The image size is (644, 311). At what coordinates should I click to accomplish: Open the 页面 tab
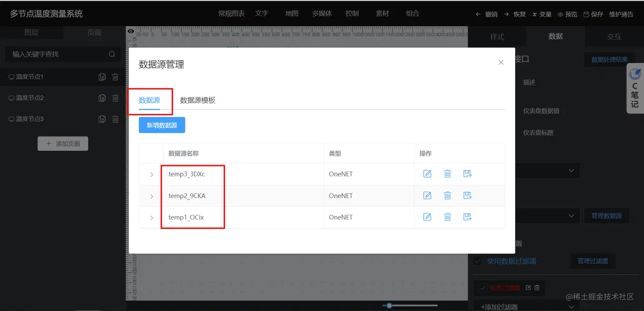pos(94,32)
